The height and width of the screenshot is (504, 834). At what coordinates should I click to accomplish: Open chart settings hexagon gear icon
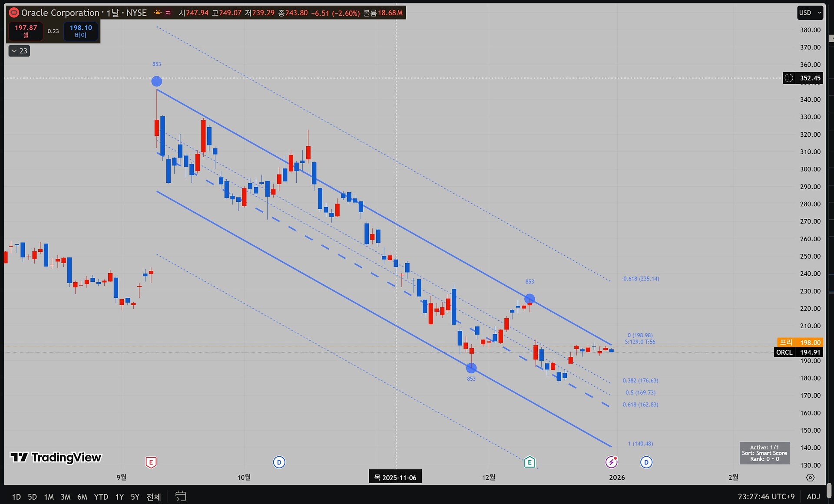pos(810,478)
